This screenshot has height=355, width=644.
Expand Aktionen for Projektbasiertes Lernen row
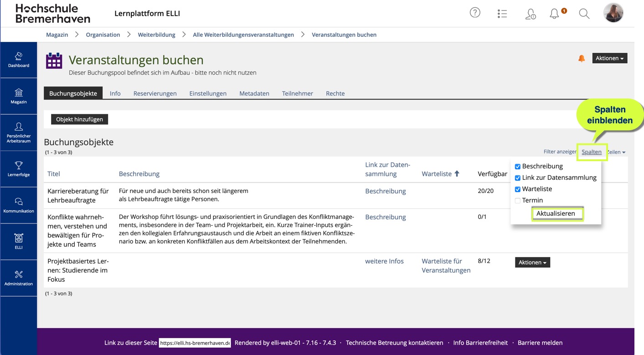[532, 263]
